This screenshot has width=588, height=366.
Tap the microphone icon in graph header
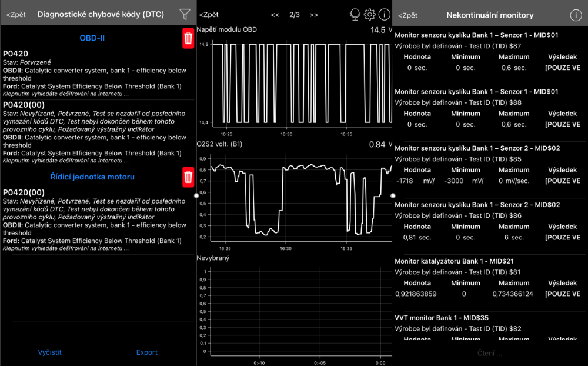pos(355,15)
